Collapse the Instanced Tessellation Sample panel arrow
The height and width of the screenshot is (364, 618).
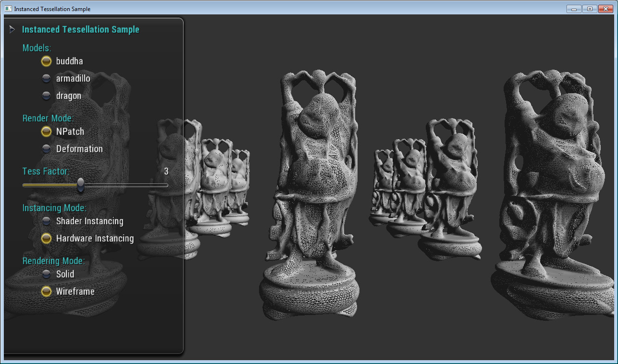point(12,30)
